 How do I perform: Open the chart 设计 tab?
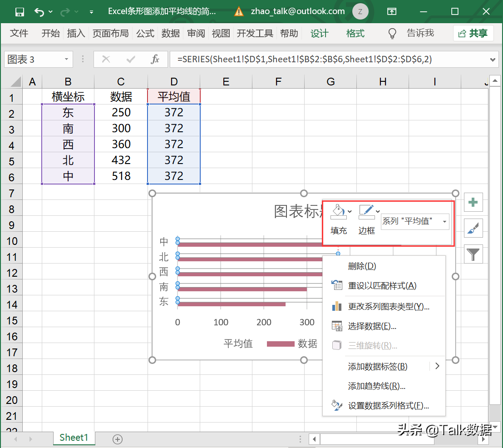320,33
